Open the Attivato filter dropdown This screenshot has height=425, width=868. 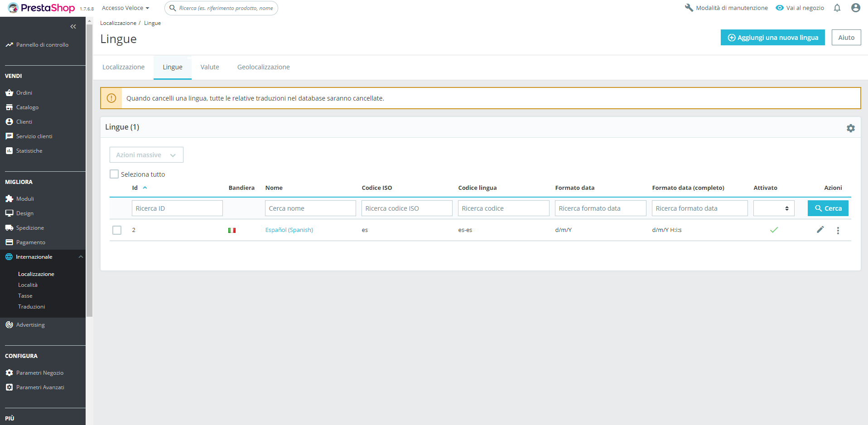point(774,208)
